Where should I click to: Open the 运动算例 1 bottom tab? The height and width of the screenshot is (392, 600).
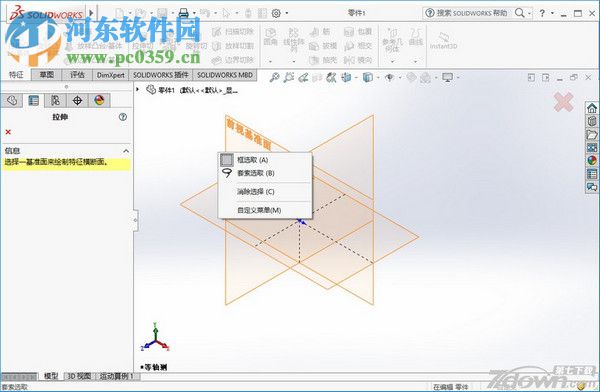(117, 376)
